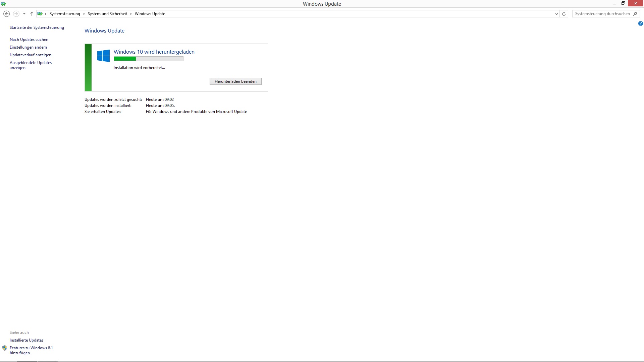The image size is (644, 362).
Task: Expand the address bar history dropdown
Action: [556, 14]
